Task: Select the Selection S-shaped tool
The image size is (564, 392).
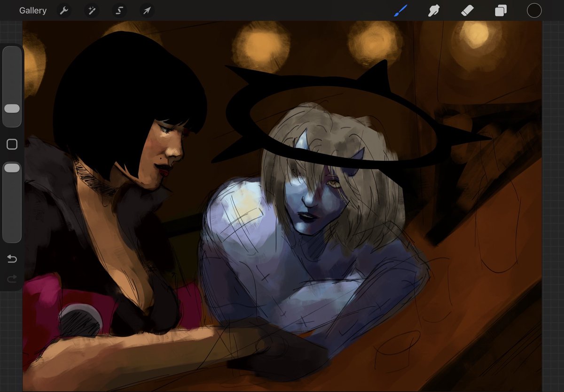Action: [x=119, y=10]
